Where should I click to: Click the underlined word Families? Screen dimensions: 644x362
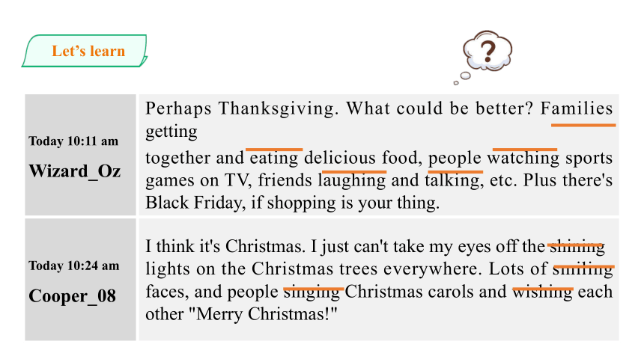[577, 108]
